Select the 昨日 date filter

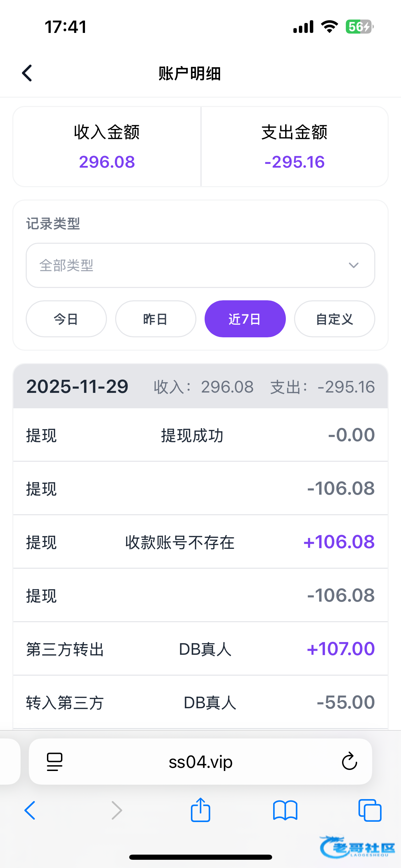[x=156, y=319]
